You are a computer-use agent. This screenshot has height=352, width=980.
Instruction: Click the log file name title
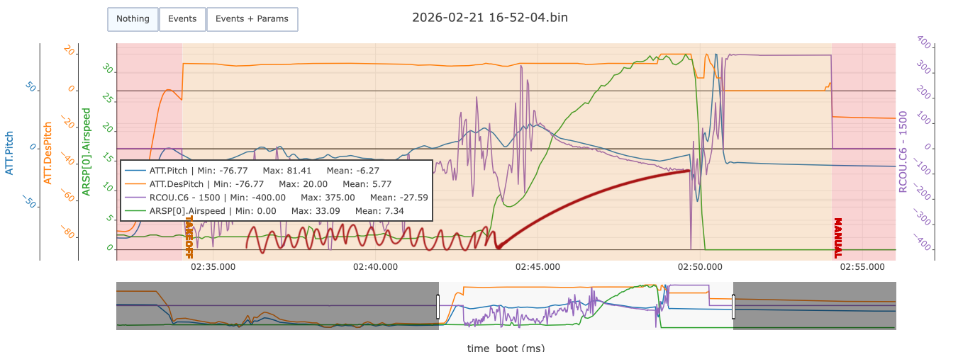489,18
